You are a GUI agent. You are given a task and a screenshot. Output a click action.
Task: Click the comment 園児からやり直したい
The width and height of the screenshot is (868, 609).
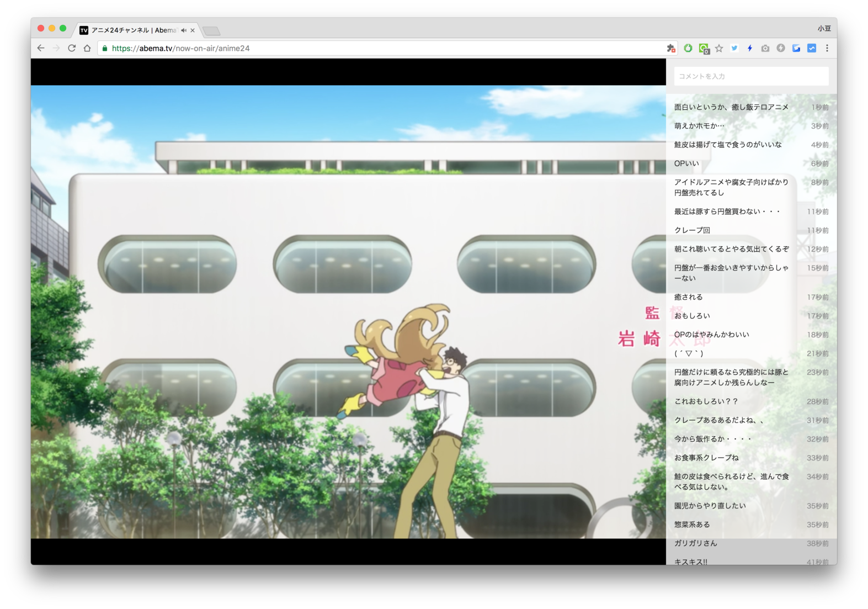[710, 506]
